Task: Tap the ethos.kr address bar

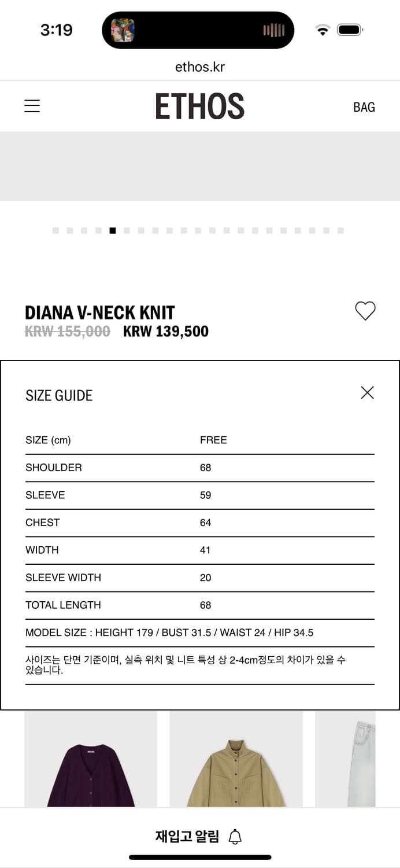Action: tap(199, 67)
